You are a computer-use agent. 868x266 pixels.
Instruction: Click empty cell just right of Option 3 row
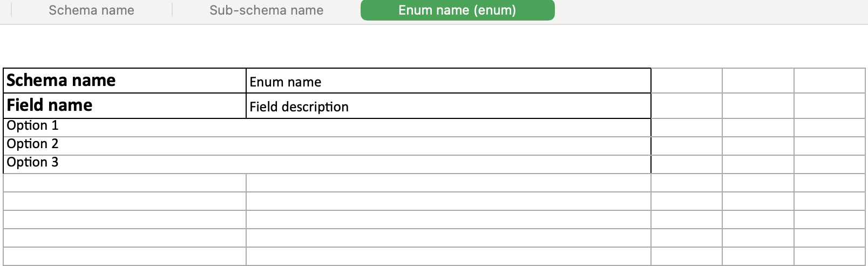pyautogui.click(x=687, y=164)
